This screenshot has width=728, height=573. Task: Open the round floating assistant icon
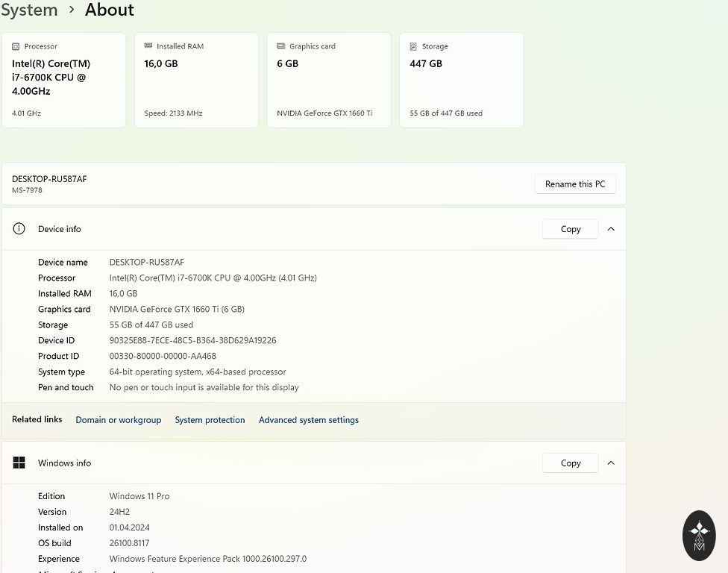pyautogui.click(x=699, y=535)
